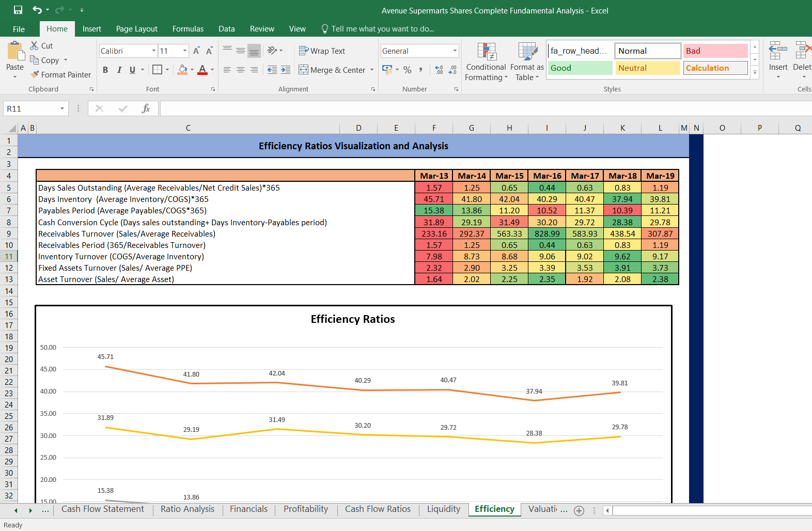Click the Middle Align icon
812x531 pixels.
point(241,50)
